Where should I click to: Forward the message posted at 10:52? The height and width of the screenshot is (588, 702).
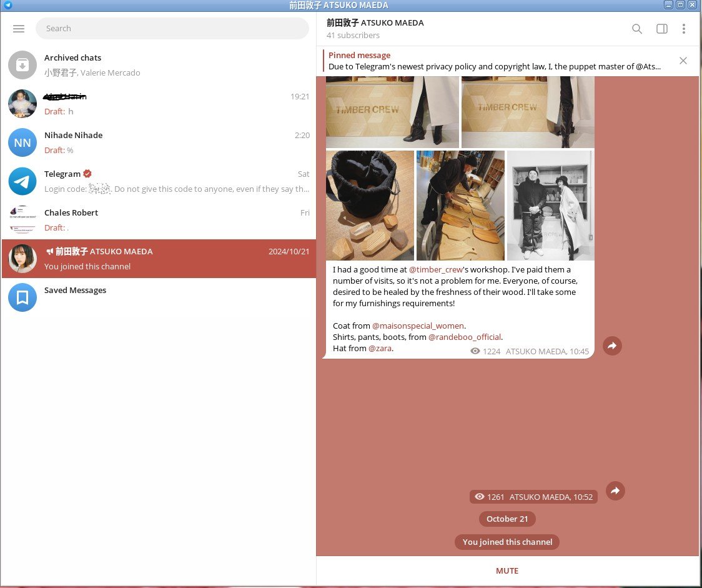615,491
